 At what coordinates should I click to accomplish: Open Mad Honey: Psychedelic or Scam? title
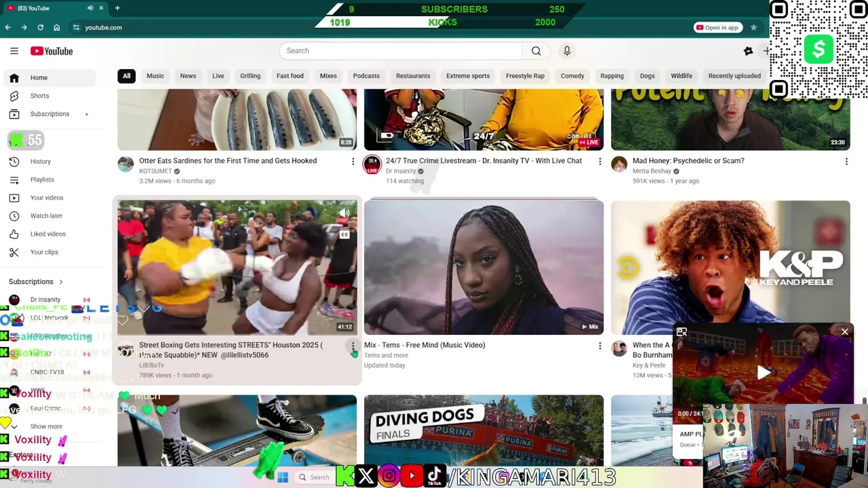[x=688, y=161]
